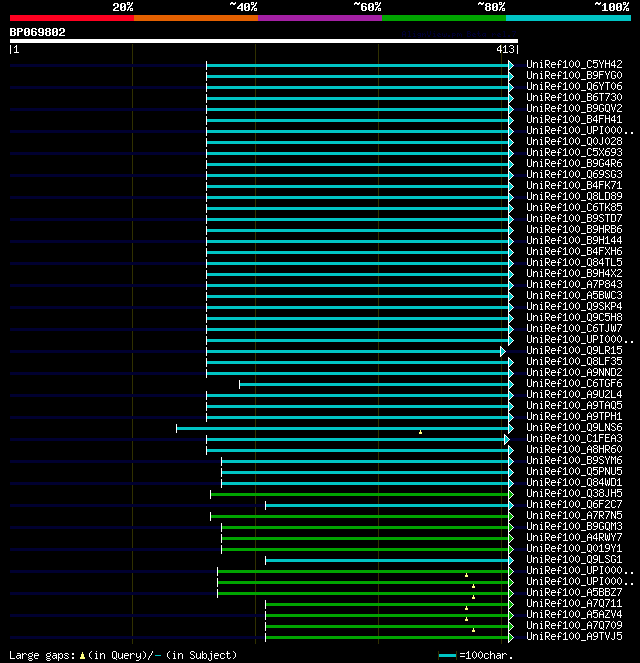Image resolution: width=640 pixels, height=663 pixels.
Task: Select the UniRef100_A9TPH1 label
Action: 574,416
